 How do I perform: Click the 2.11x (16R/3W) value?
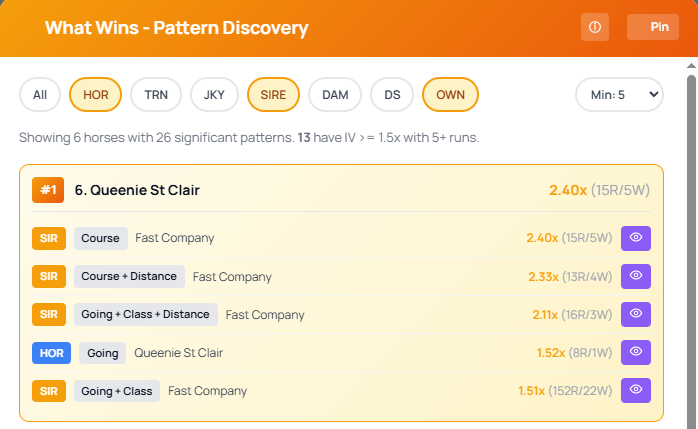pos(572,315)
